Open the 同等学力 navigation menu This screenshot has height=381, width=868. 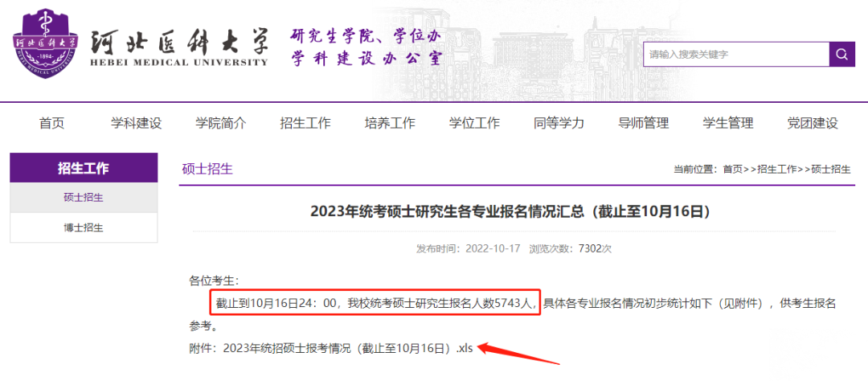pos(559,123)
